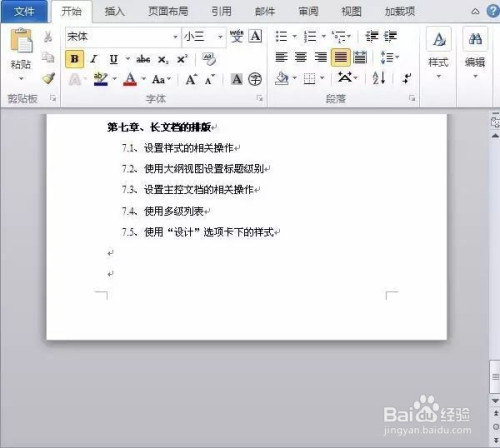Click the Word Help question mark icon
The image size is (500, 448).
point(493,11)
